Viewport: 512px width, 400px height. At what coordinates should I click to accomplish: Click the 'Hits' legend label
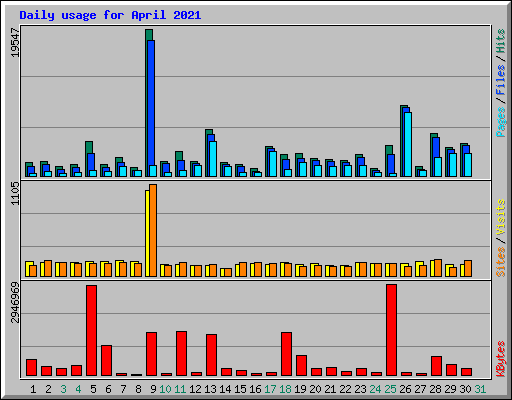(501, 41)
